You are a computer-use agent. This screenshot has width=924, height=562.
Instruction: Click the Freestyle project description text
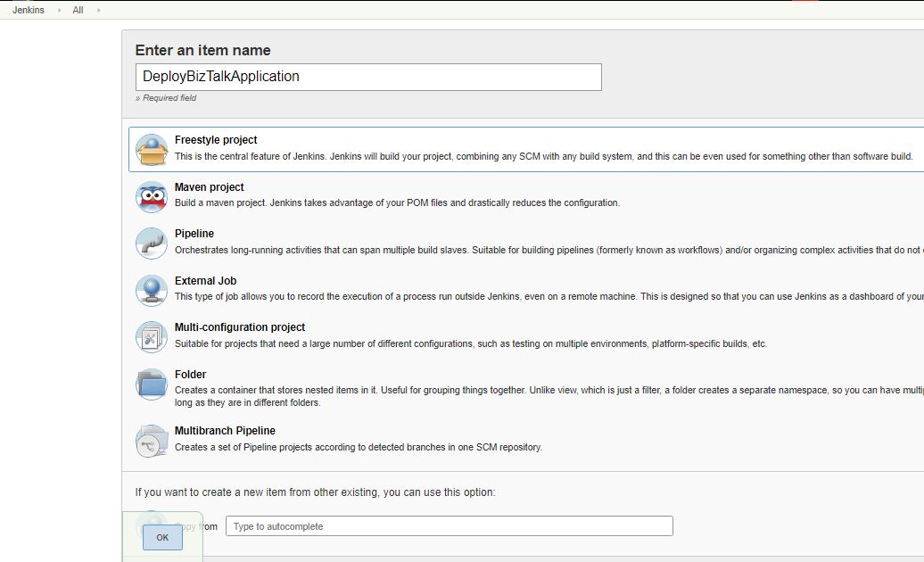543,156
